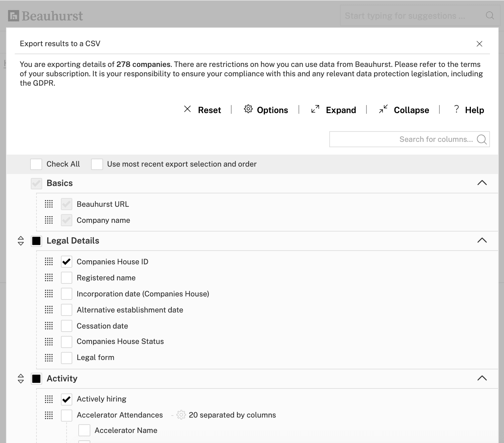Click reorder arrows for Activity section

click(x=21, y=378)
